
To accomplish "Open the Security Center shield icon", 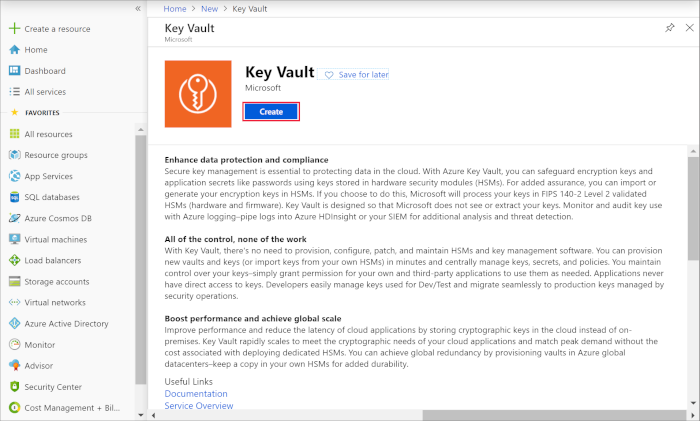I will click(15, 386).
